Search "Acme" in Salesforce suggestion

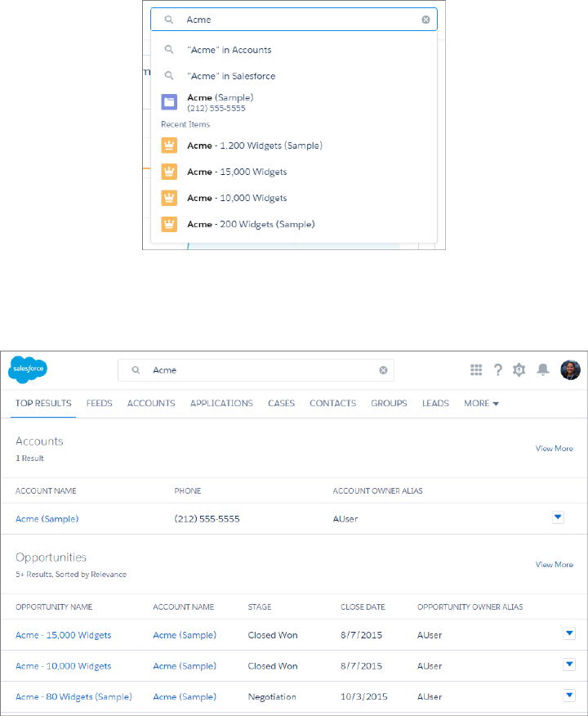[x=294, y=76]
